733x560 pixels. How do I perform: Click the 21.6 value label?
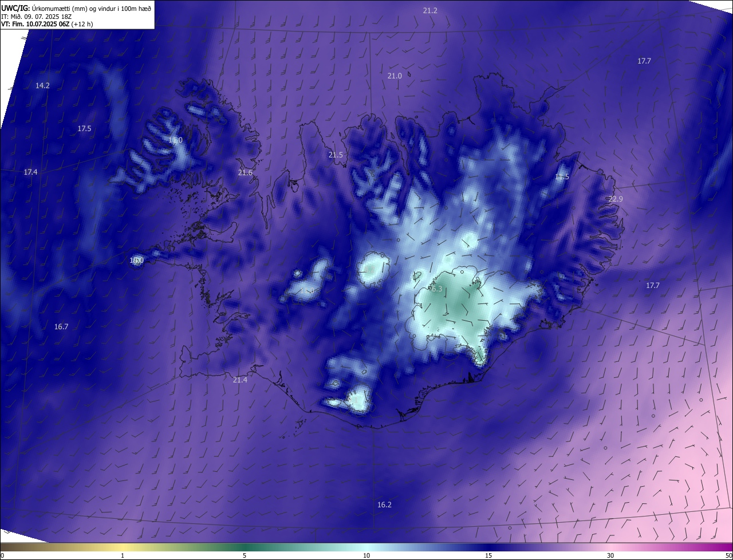(x=245, y=173)
